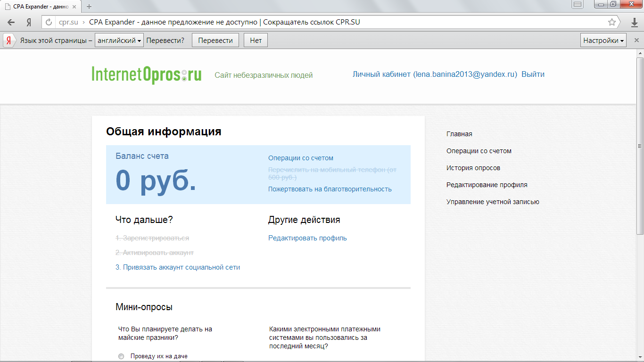
Task: Bookmark this page with the star icon
Action: coord(612,22)
